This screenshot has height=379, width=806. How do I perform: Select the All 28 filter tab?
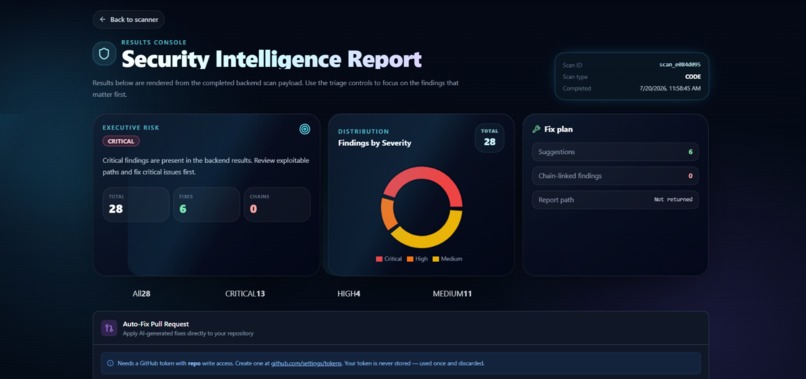coord(141,294)
